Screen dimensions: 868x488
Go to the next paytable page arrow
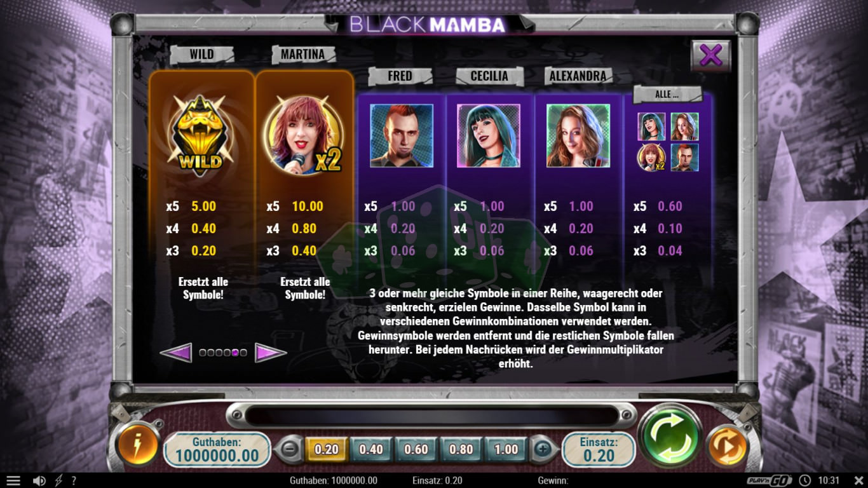point(271,352)
